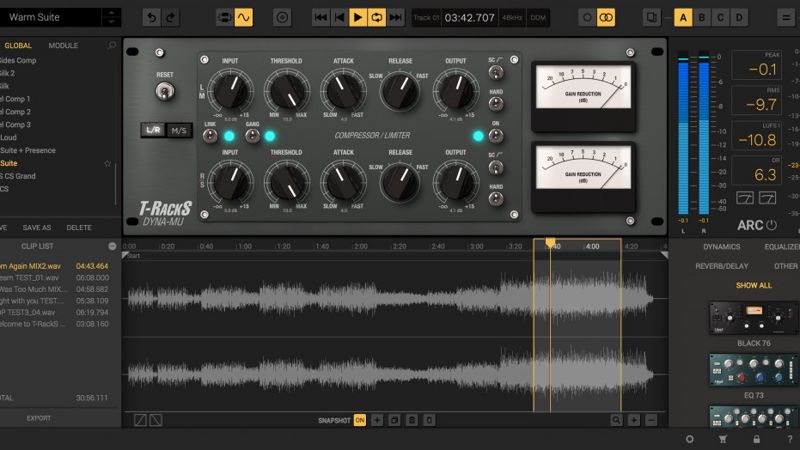Click the snapshot copy icon

click(x=394, y=420)
